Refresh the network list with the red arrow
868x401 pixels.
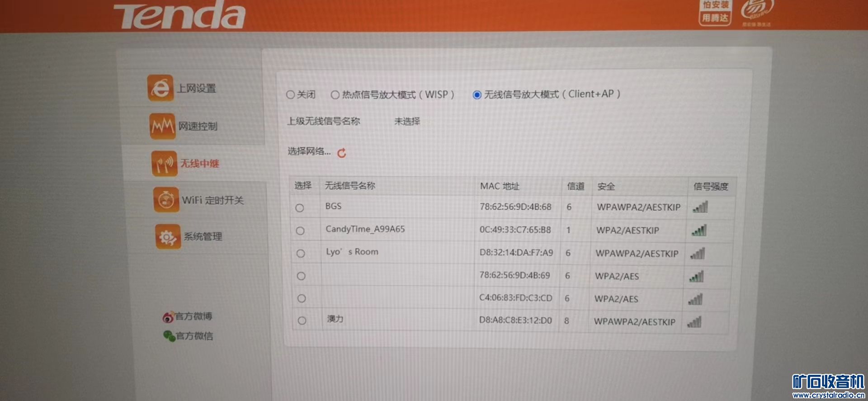[x=342, y=153]
